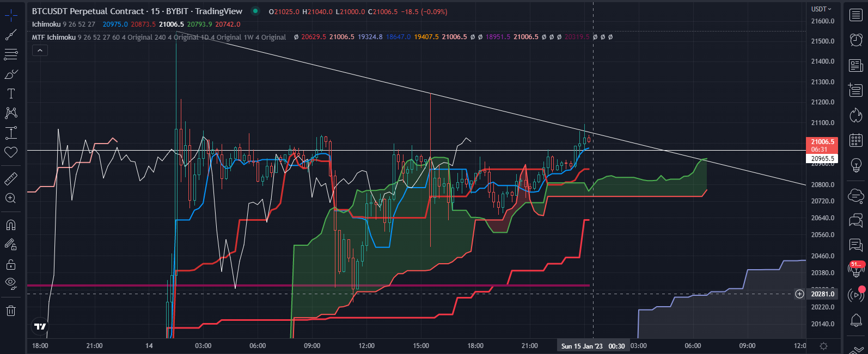Viewport: 868px width, 354px height.
Task: Expand the partially visible bottom right toolbar chevron
Action: point(856,350)
